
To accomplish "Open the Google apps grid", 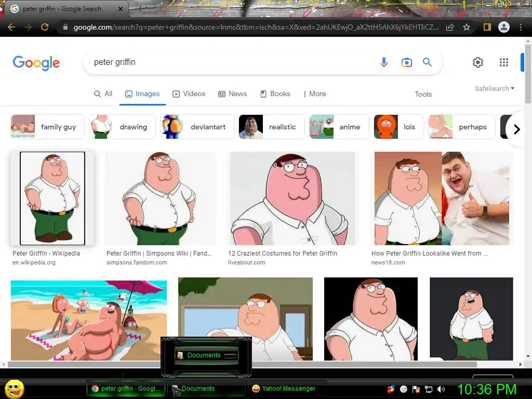I will (x=504, y=62).
